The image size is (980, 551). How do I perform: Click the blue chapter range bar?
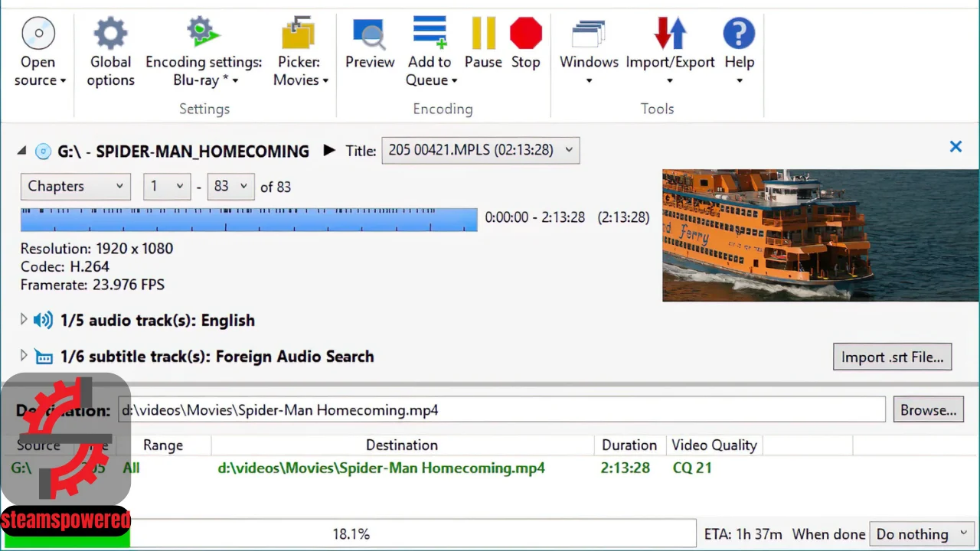(x=249, y=219)
